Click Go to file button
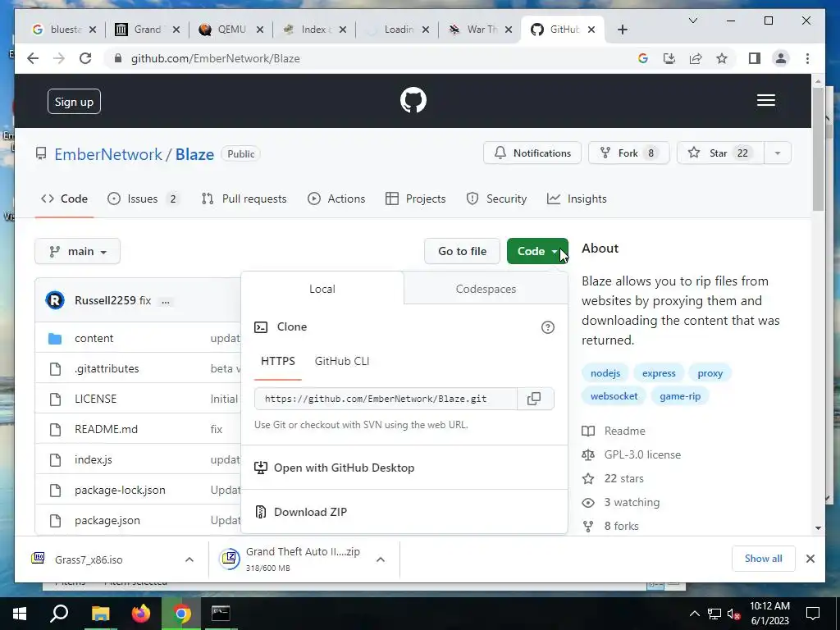 pos(462,251)
